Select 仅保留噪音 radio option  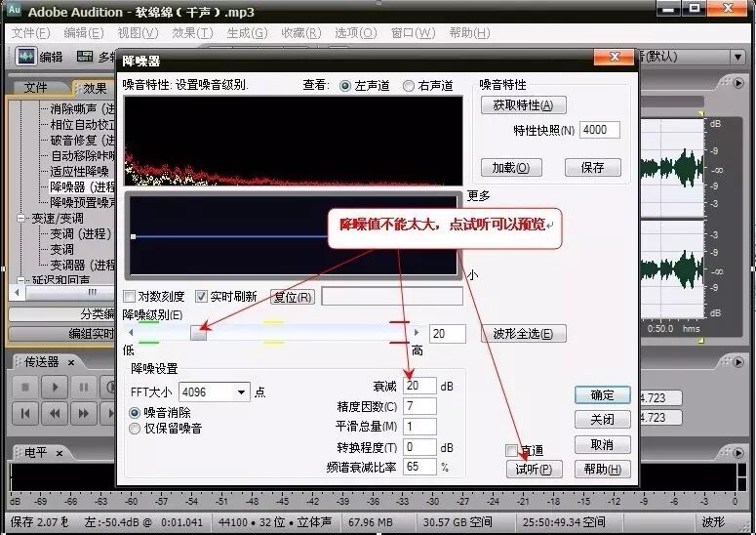[x=135, y=429]
